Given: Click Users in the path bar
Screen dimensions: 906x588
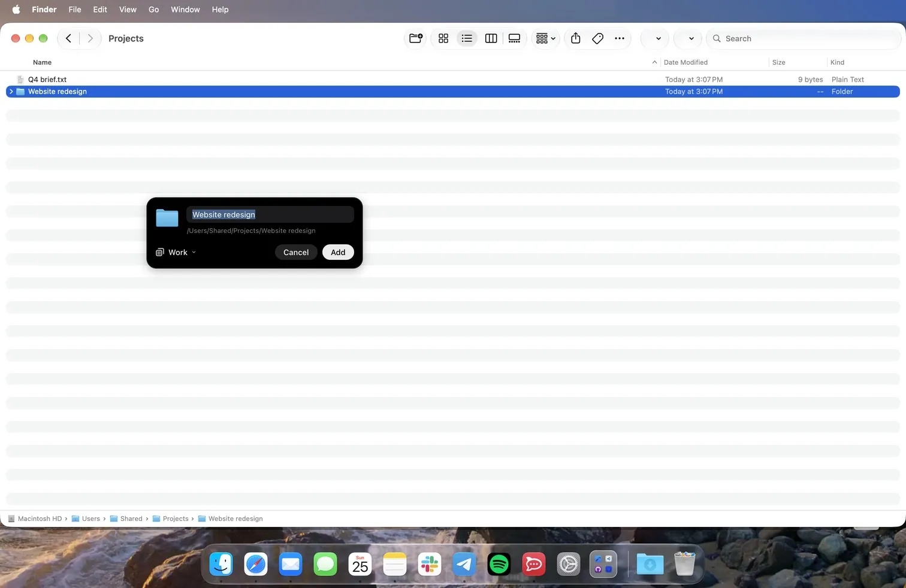Looking at the screenshot, I should pos(86,519).
